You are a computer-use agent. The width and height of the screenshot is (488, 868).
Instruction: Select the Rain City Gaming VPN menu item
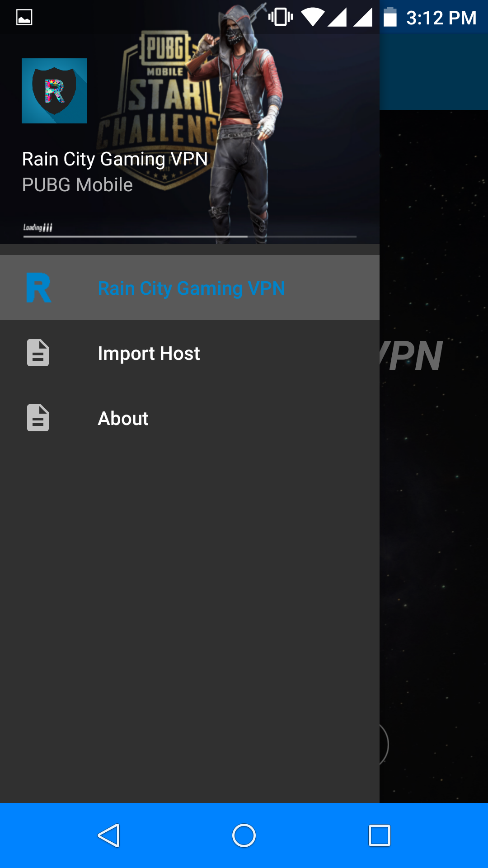point(192,288)
